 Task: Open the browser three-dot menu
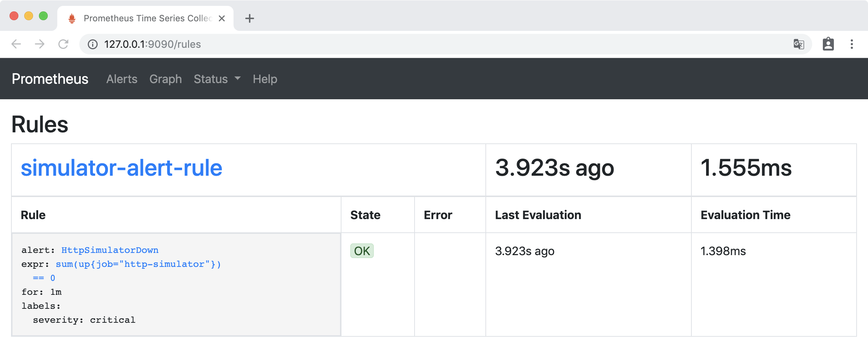pyautogui.click(x=852, y=44)
